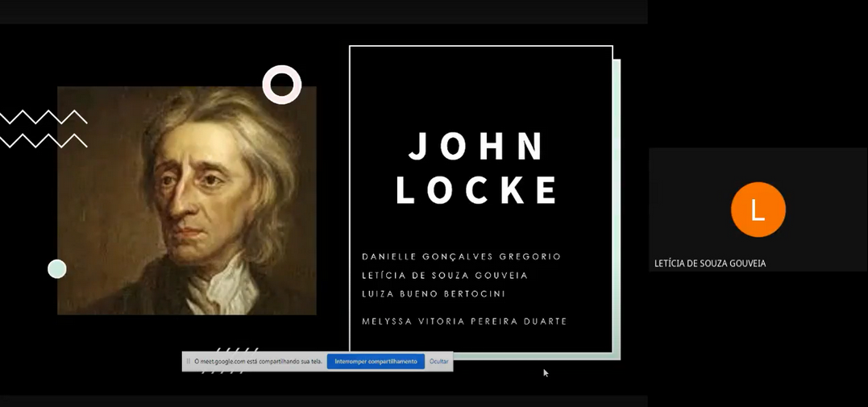Viewport: 868px width, 407px height.
Task: Click Ocultar to hide sharing bar
Action: click(439, 361)
